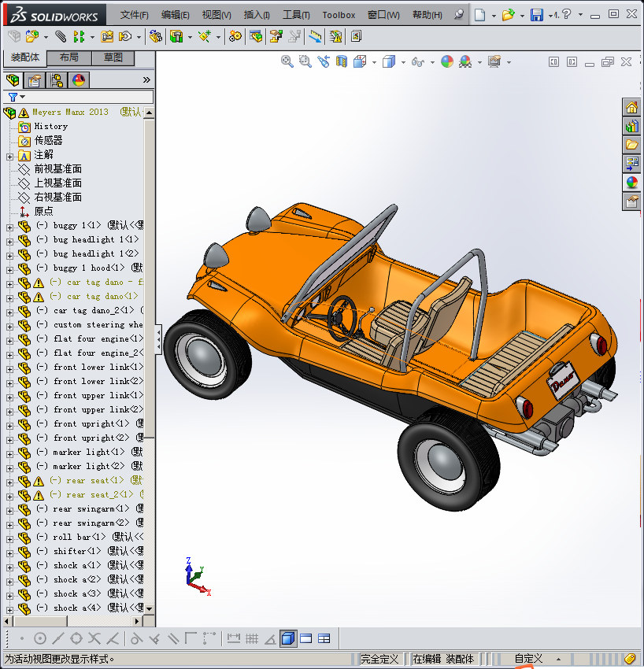Open the ConfigurationManager tab icon
The height and width of the screenshot is (669, 644).
(57, 79)
